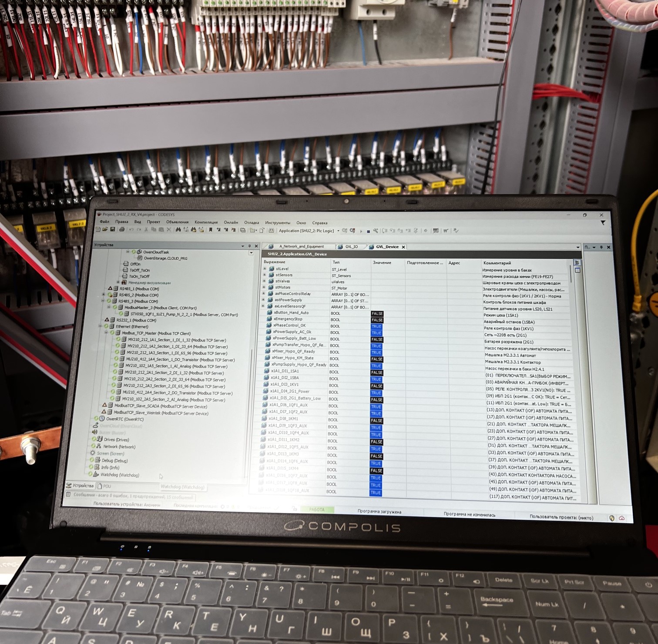This screenshot has height=644, width=658.
Task: Switch to the GVL_IO tab
Action: point(351,247)
